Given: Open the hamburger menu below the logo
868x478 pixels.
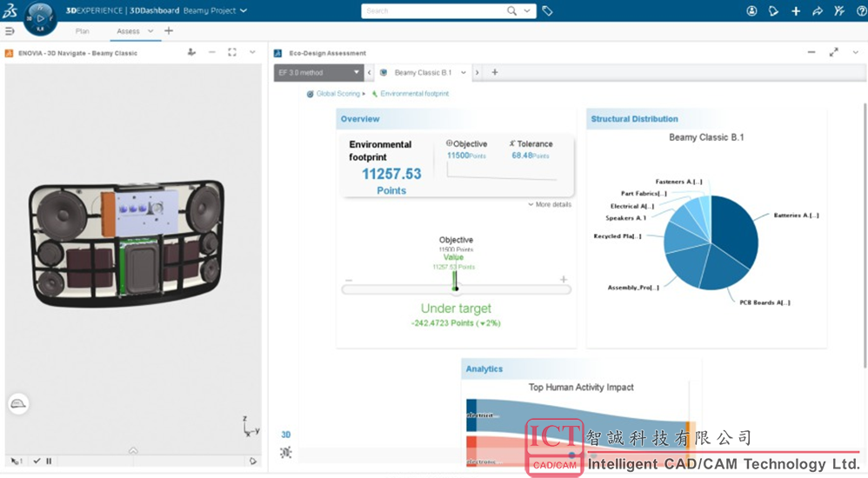Looking at the screenshot, I should coord(10,31).
